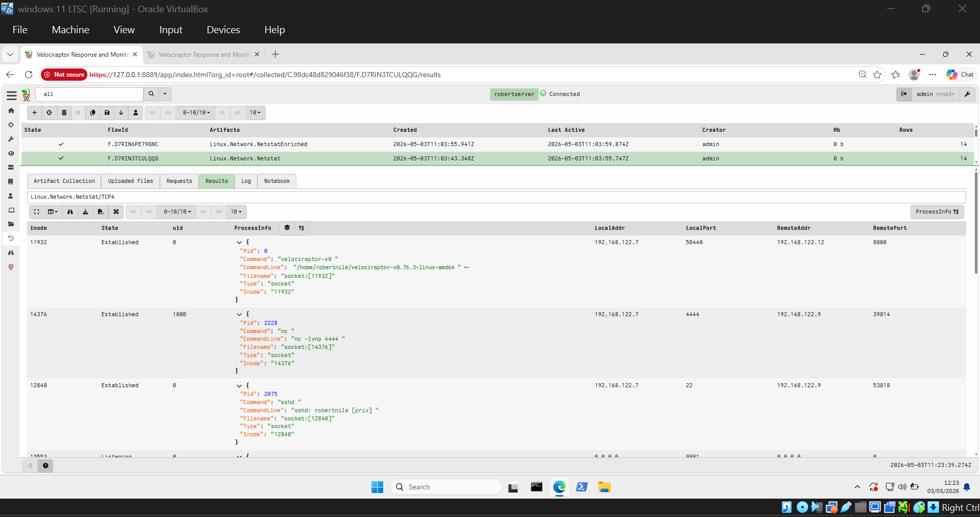Open Server Events eye icon in sidebar
The width and height of the screenshot is (980, 517).
pyautogui.click(x=11, y=153)
